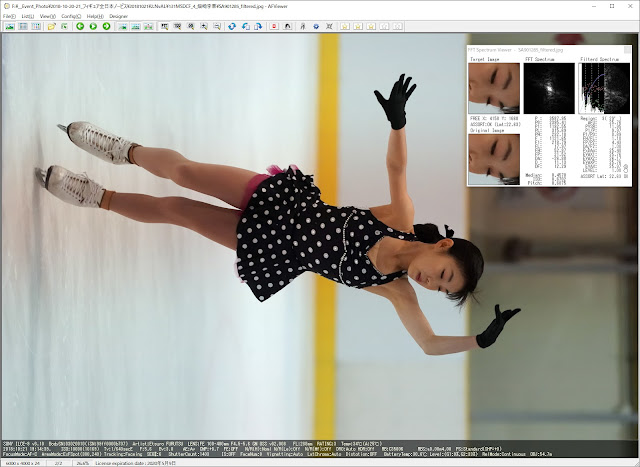Click the 100% zoom icon
This screenshot has width=640, height=467.
[178, 26]
